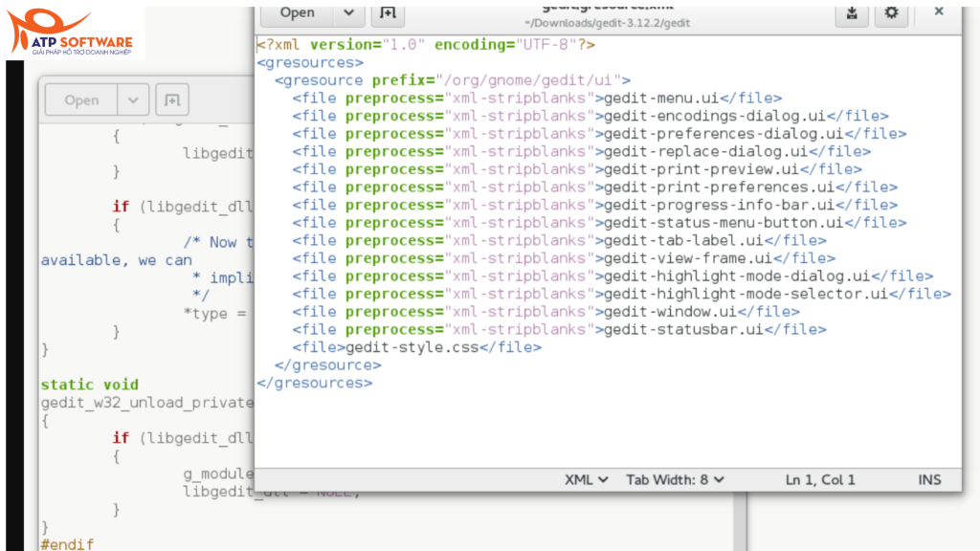The width and height of the screenshot is (980, 551).
Task: Expand recent files arrow beside front Open button
Action: (349, 13)
